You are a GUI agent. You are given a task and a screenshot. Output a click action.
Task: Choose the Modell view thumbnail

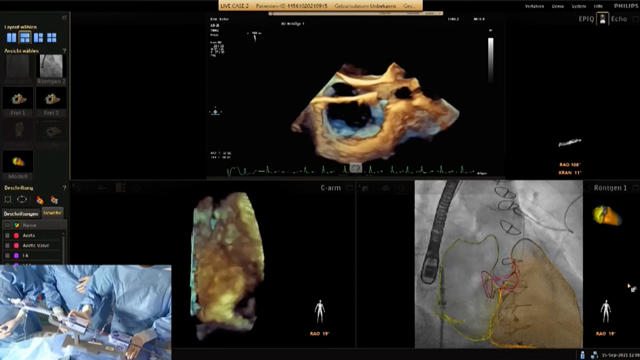point(18,165)
